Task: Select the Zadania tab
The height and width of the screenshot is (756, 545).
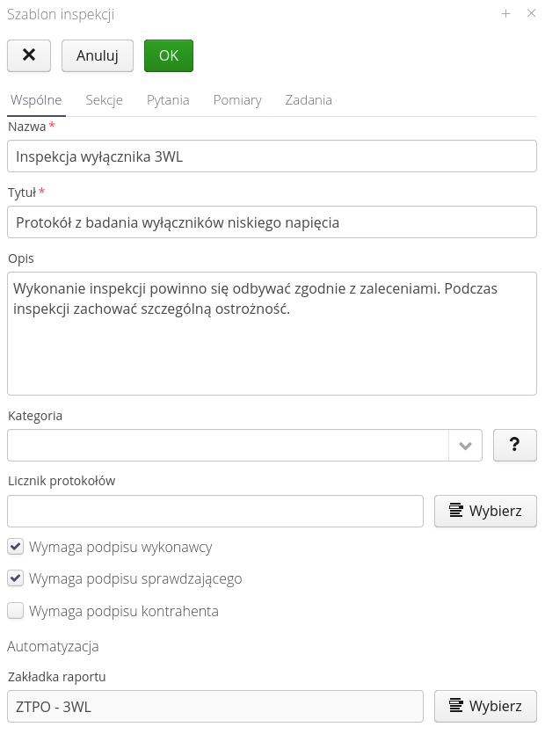Action: pyautogui.click(x=309, y=100)
